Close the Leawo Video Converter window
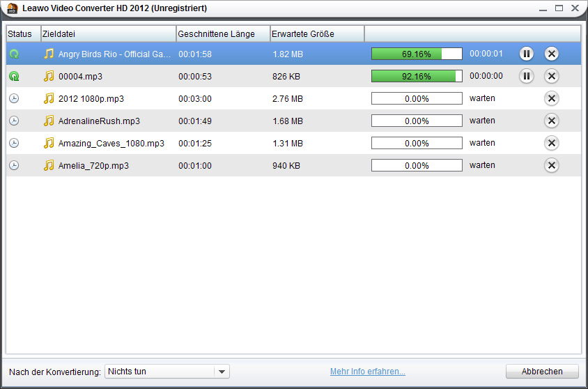588x389 pixels. tap(575, 8)
